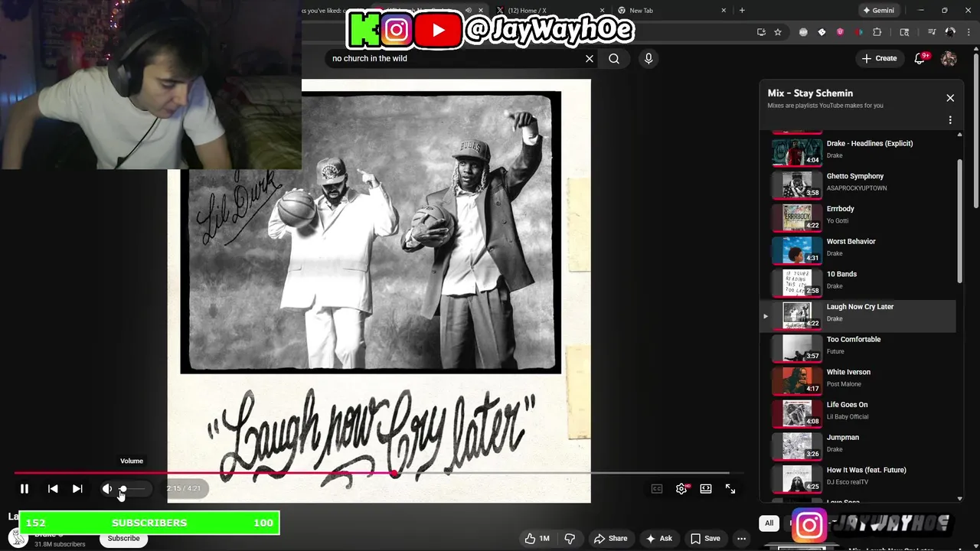Click the Ask button
980x551 pixels.
658,539
